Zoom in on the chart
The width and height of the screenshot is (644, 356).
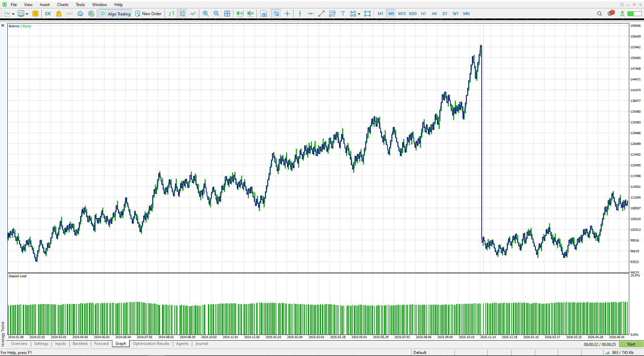tap(206, 14)
